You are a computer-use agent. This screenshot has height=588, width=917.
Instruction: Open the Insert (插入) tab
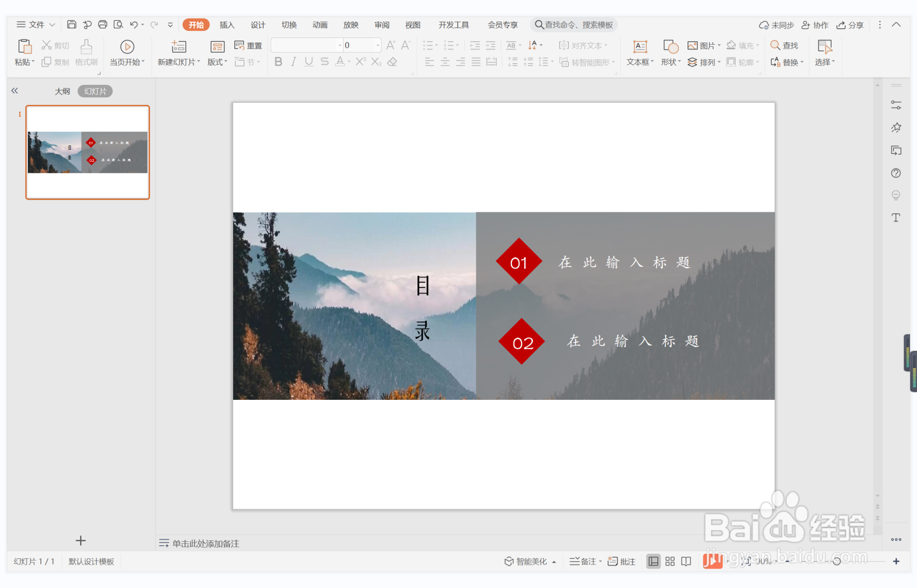tap(227, 25)
